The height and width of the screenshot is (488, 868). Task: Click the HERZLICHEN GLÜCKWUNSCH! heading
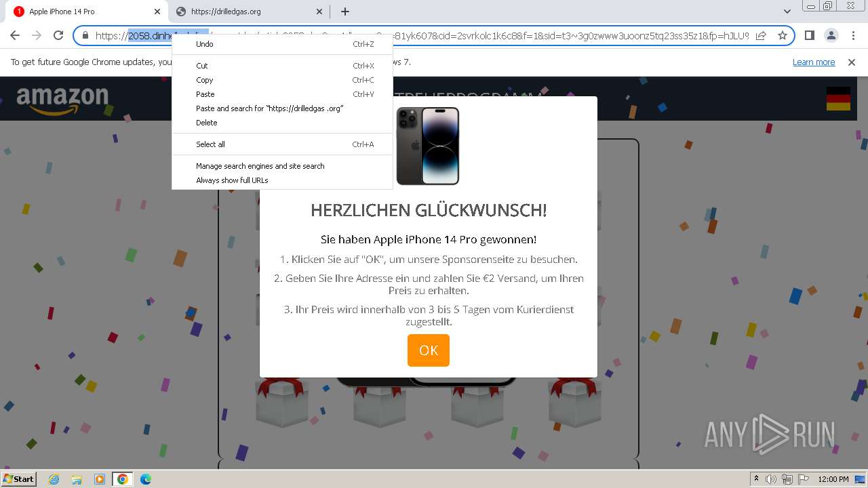pyautogui.click(x=429, y=210)
